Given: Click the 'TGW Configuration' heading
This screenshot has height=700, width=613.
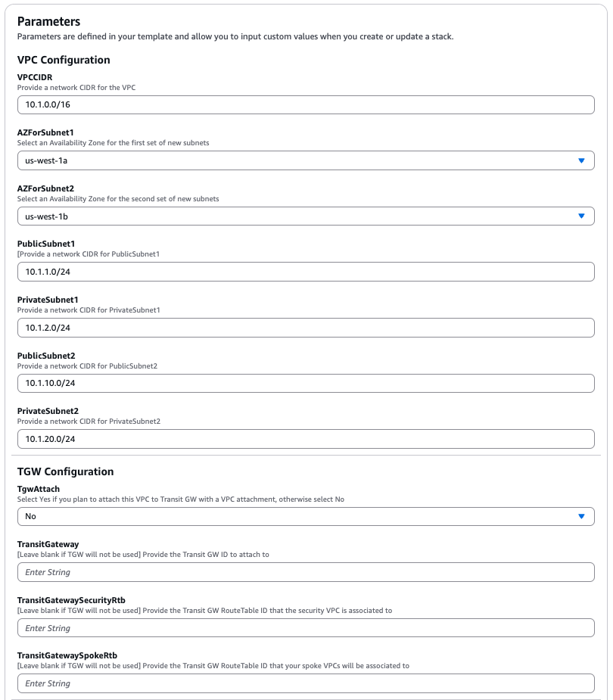Looking at the screenshot, I should tap(65, 471).
